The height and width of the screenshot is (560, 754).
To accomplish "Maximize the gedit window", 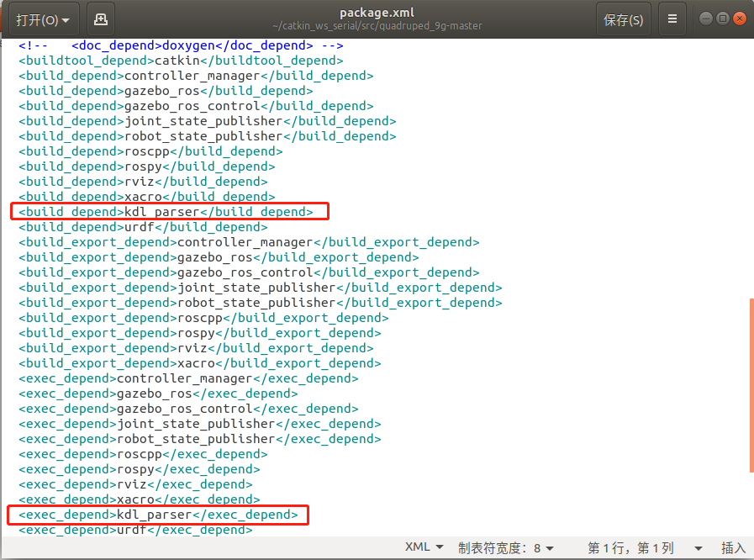I will click(x=723, y=17).
